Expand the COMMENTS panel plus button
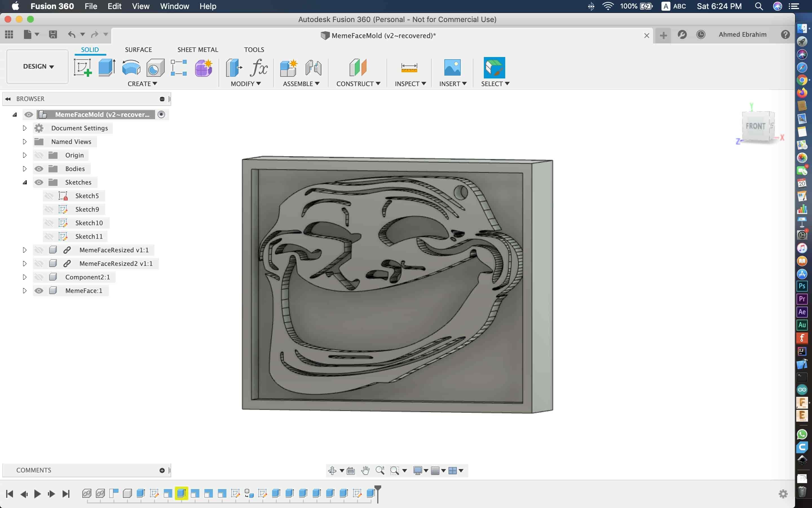 (x=162, y=470)
